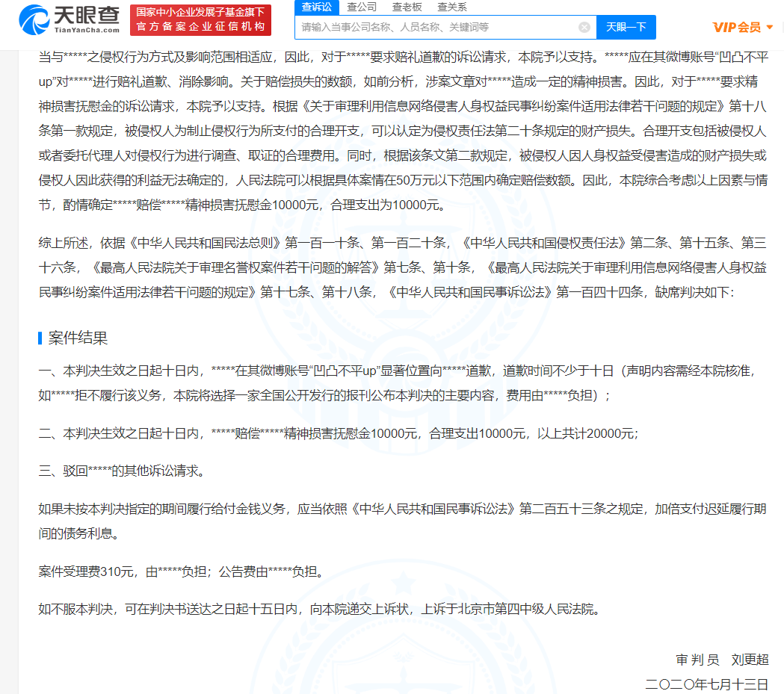Click the paragraph beginning 如果未按本判决指定

coord(403,521)
